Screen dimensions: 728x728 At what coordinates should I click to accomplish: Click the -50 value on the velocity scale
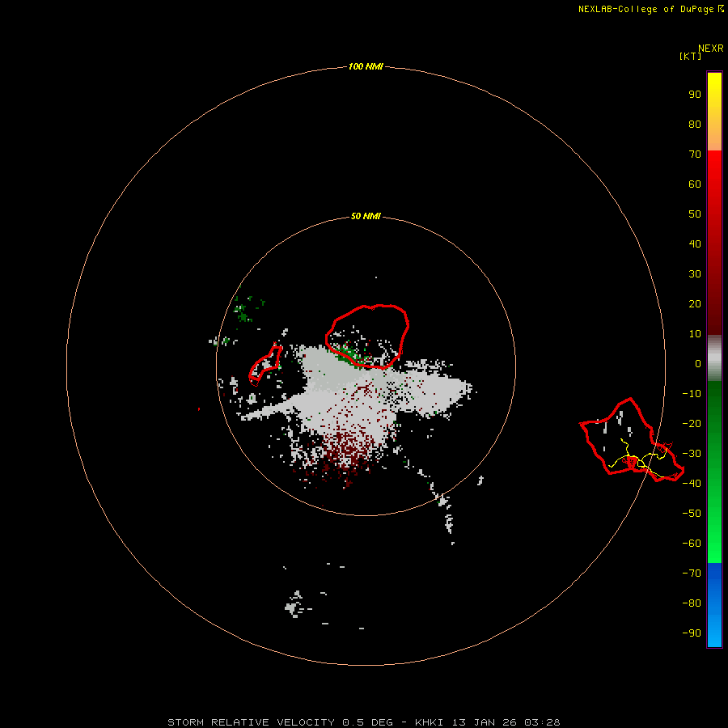692,514
